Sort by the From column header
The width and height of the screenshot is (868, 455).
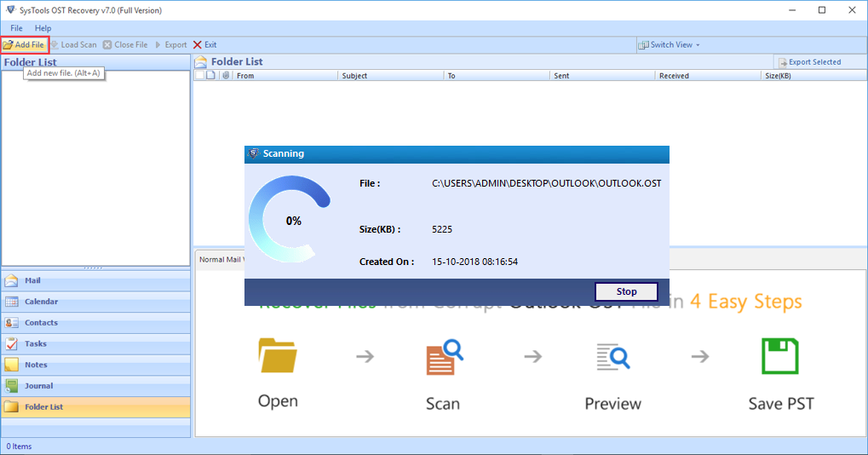(x=285, y=76)
